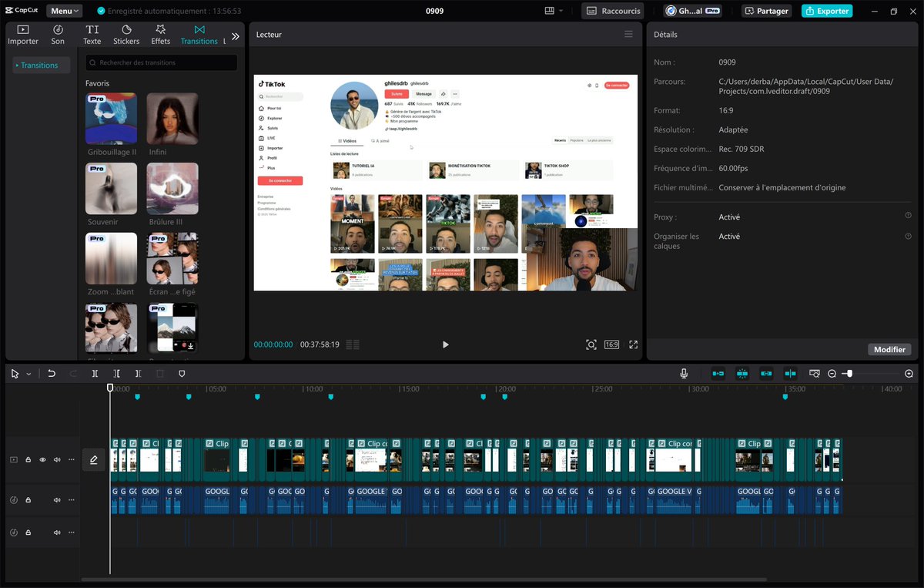
Task: Click the Raccourcis button
Action: pyautogui.click(x=613, y=11)
